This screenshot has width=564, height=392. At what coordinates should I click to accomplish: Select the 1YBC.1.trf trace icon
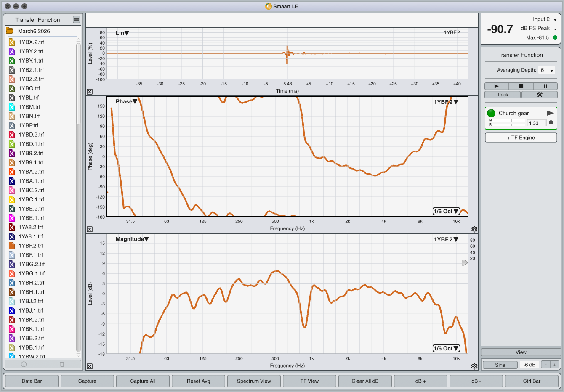[12, 199]
